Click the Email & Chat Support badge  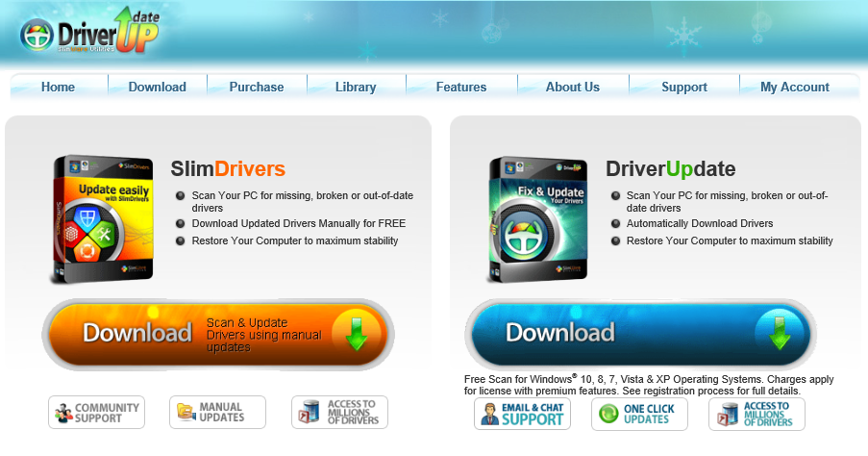point(522,415)
